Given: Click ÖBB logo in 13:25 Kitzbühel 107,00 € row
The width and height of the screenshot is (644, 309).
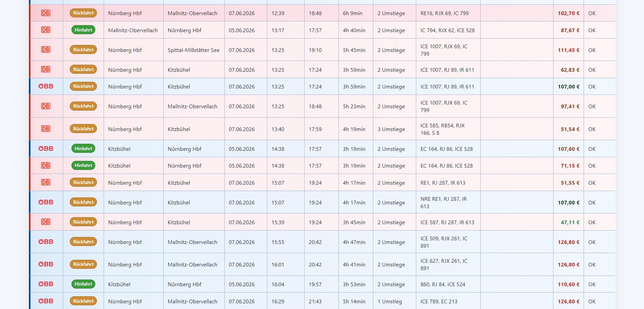Looking at the screenshot, I should (x=46, y=86).
